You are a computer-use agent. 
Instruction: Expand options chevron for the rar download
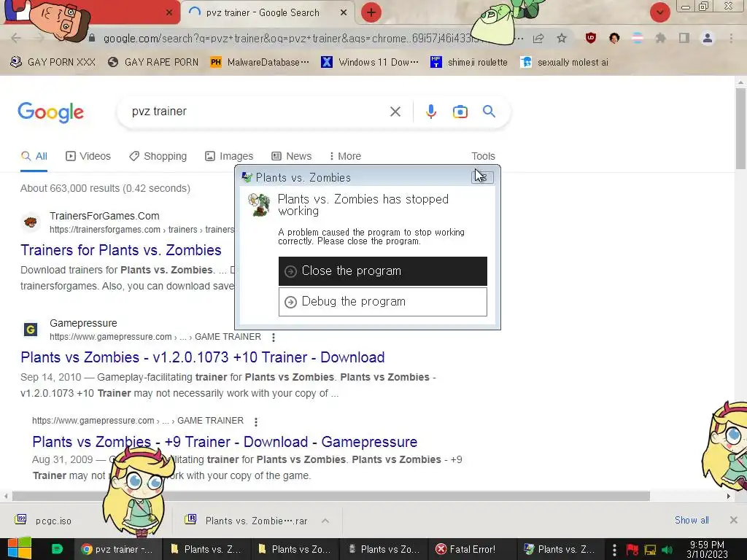click(x=325, y=521)
